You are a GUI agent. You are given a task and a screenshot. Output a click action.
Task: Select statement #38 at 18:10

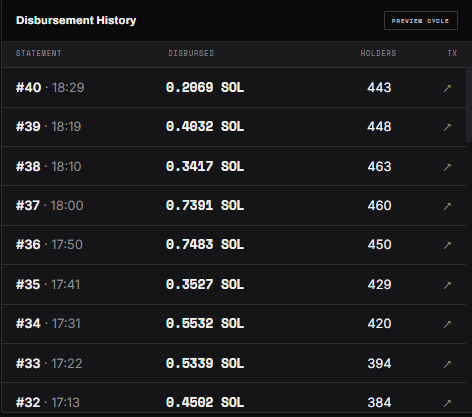point(48,166)
